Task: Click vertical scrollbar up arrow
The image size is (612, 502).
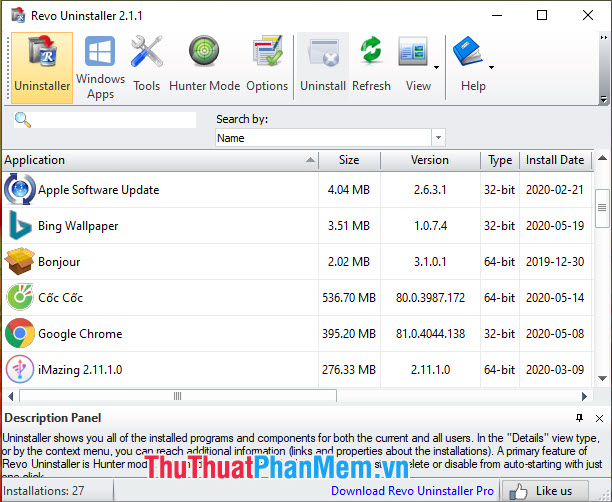Action: coord(603,158)
